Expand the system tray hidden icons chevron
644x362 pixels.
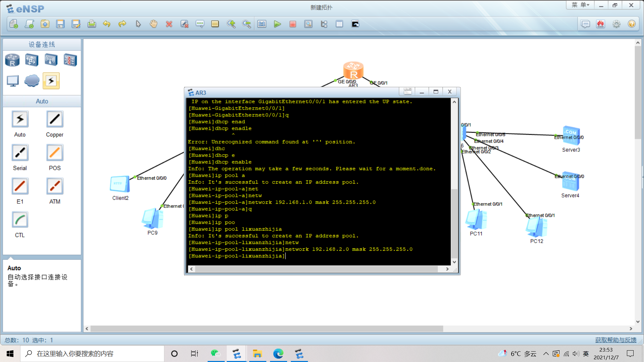coord(546,354)
